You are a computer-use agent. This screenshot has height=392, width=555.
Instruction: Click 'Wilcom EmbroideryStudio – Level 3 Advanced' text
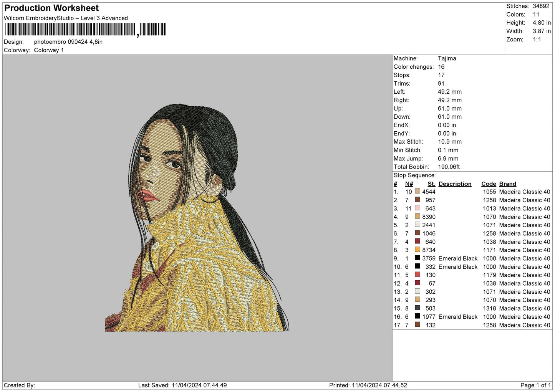tap(66, 18)
